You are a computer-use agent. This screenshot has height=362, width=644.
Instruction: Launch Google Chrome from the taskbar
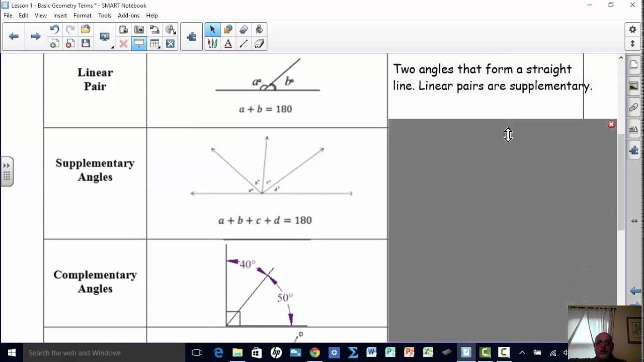click(314, 353)
